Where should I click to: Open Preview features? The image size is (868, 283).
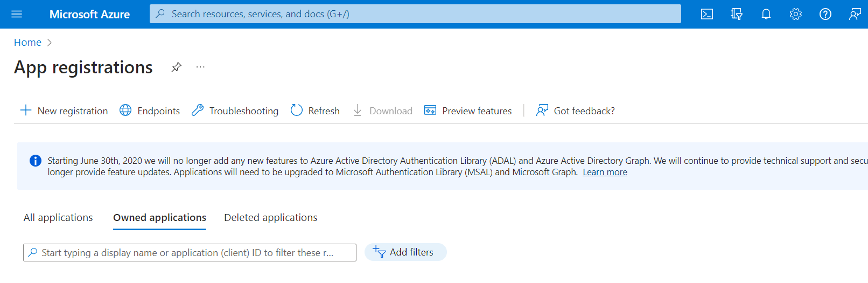(x=468, y=111)
